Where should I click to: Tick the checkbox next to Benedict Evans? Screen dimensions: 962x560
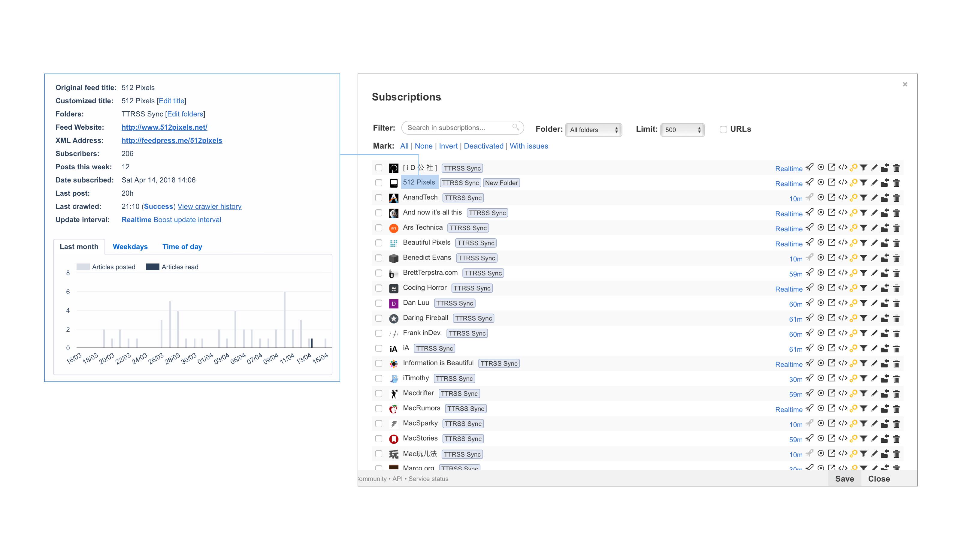(x=378, y=258)
